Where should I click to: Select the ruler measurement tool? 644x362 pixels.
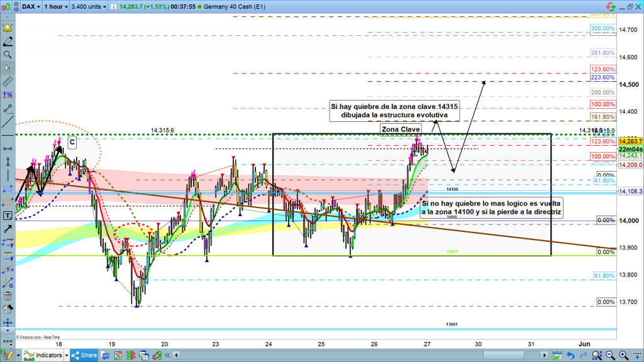coord(8,82)
